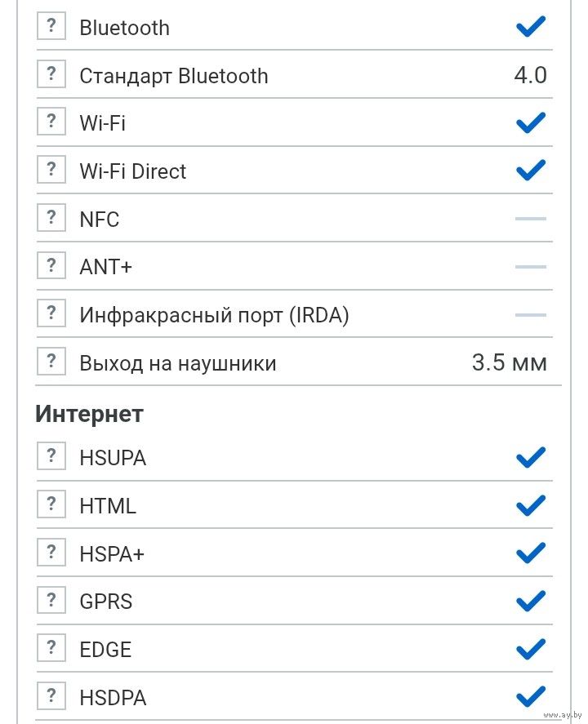Select the 3.5 мм headphone output value
Screen dimensions: 588x724
coord(510,362)
